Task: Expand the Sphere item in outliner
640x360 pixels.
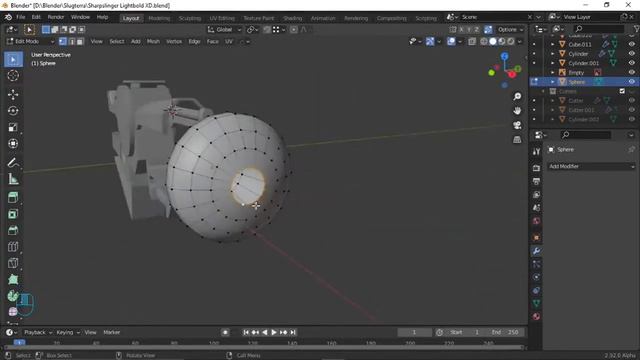Action: click(553, 82)
